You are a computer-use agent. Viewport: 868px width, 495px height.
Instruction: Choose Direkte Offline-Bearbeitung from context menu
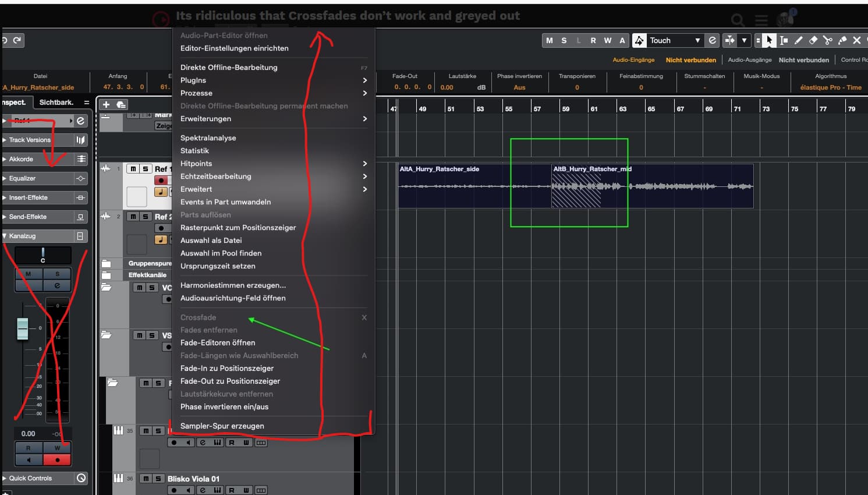click(x=274, y=68)
